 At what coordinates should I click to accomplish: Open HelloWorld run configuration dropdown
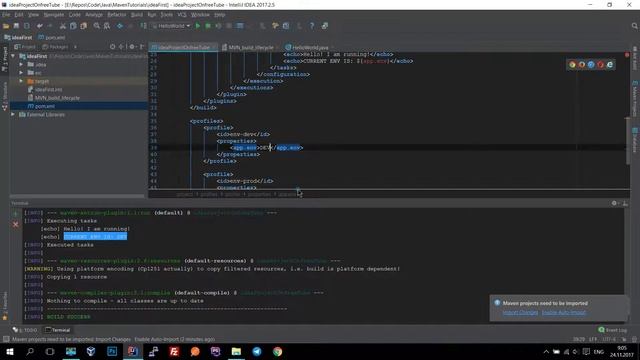click(x=171, y=26)
